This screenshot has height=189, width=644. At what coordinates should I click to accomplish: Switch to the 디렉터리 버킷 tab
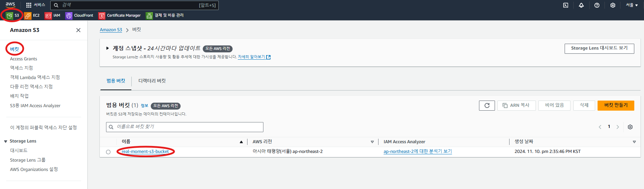[152, 81]
